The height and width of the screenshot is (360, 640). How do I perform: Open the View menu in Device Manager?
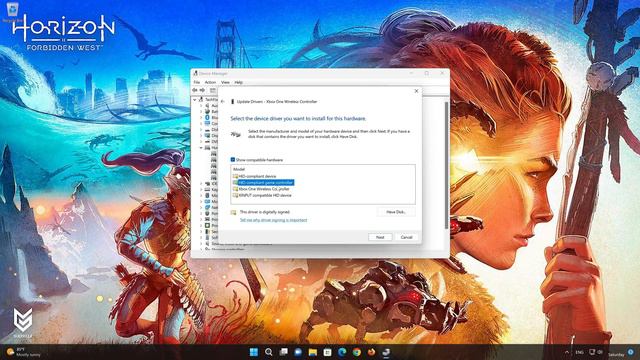click(x=225, y=82)
